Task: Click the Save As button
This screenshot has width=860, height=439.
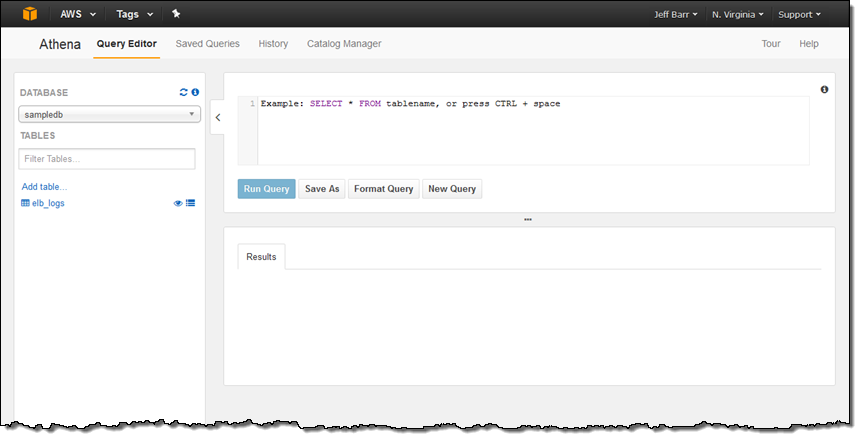Action: point(322,189)
